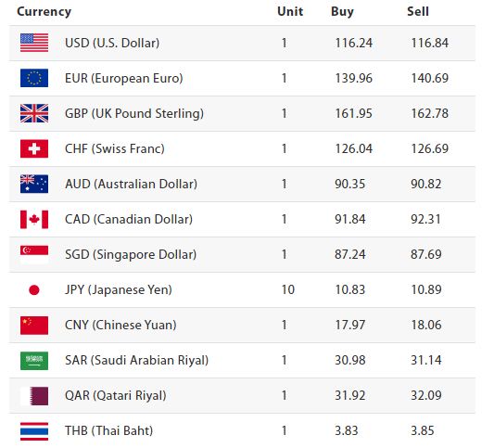Viewport: 494px width, 448px height.
Task: Click the European Union flag icon
Action: tap(34, 78)
